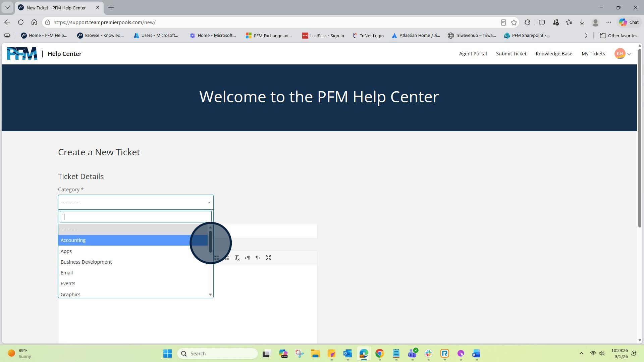Open Microsoft Teams from taskbar
644x362 pixels.
pos(412,353)
